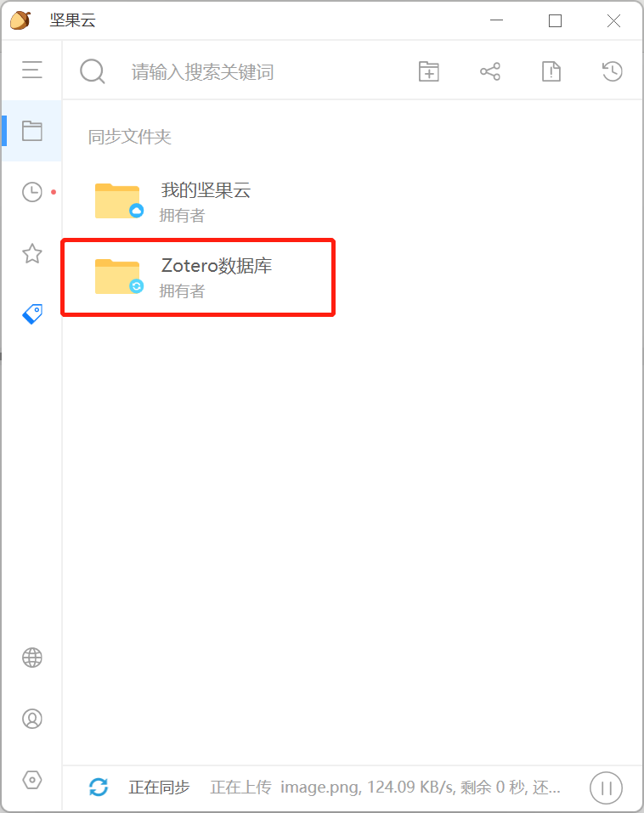Image resolution: width=644 pixels, height=813 pixels.
Task: Open the share icon in toolbar
Action: (x=490, y=71)
